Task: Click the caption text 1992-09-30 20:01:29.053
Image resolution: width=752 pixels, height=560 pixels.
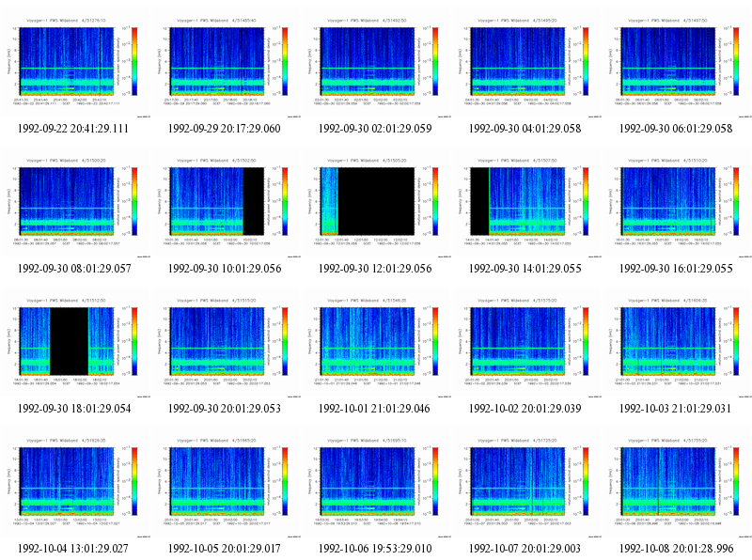Action: click(224, 409)
